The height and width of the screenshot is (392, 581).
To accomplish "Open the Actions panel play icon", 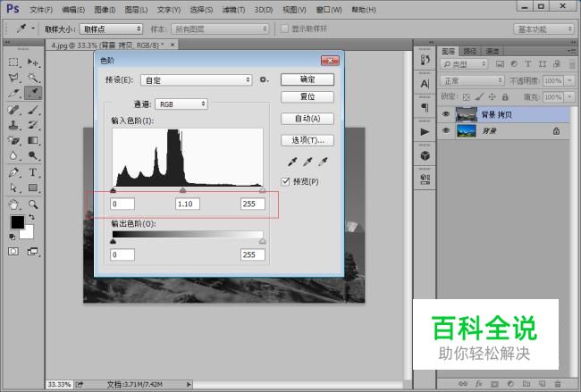I will point(425,132).
